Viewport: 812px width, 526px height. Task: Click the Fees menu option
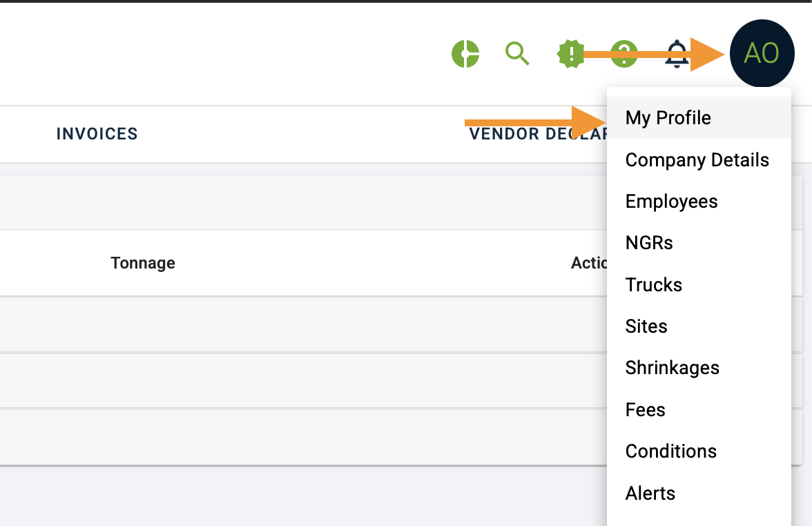coord(645,410)
